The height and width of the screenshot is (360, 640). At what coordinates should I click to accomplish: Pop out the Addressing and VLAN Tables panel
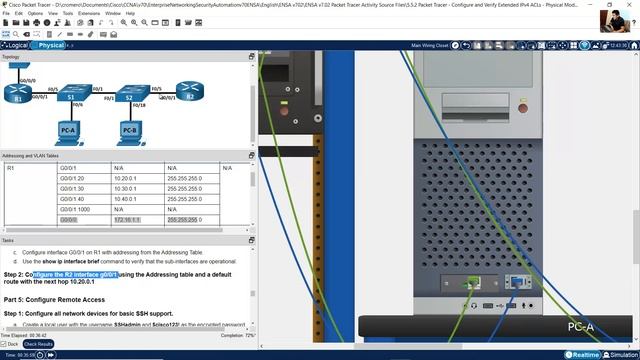click(251, 156)
